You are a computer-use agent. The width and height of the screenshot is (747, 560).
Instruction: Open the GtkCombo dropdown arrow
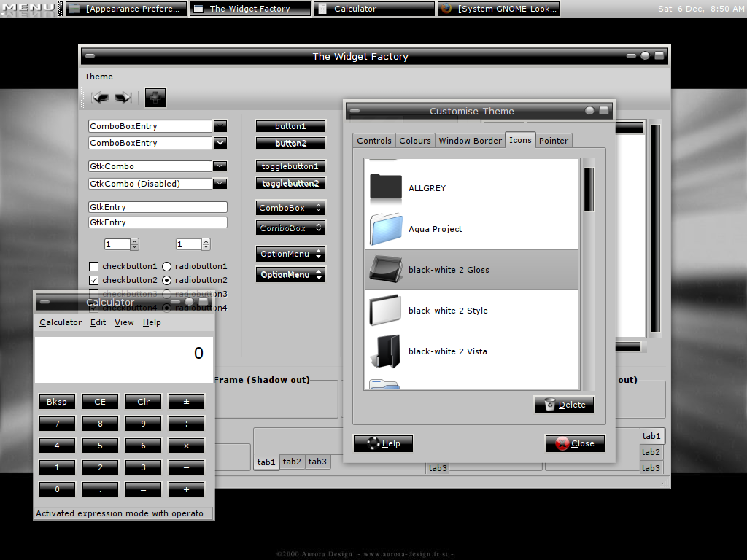(x=220, y=166)
